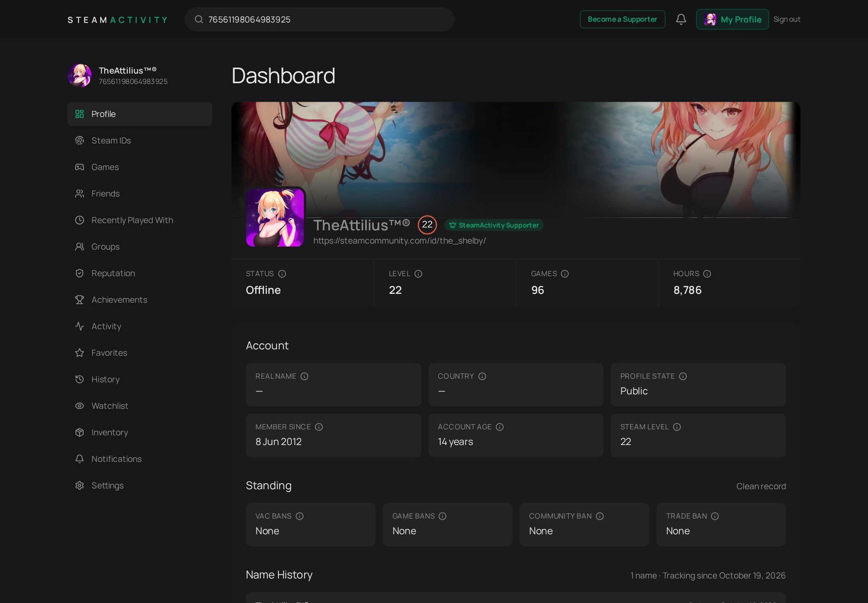Click the Sign out link
Screen dimensions: 868x603
click(x=786, y=19)
